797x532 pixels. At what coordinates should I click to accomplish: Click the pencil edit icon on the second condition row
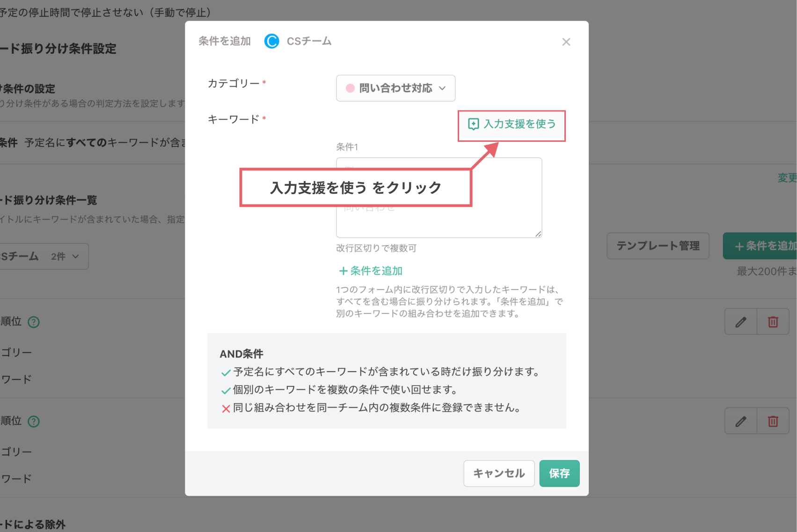[x=740, y=421]
